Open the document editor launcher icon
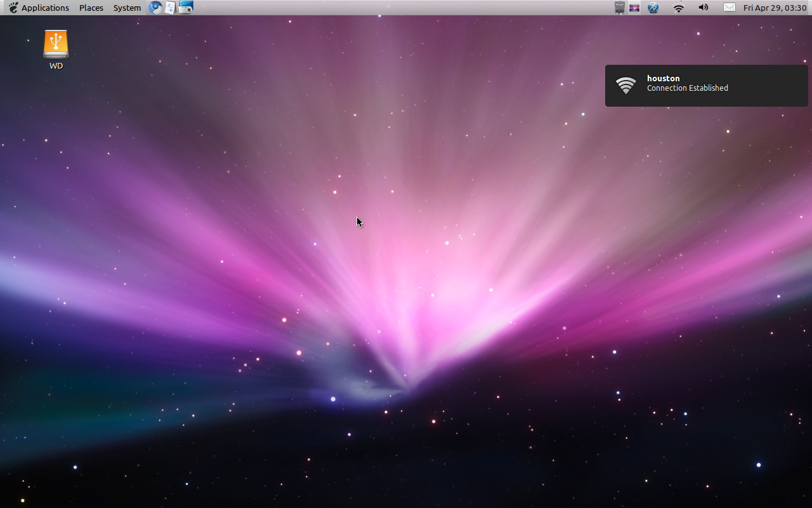This screenshot has width=812, height=508. point(170,8)
